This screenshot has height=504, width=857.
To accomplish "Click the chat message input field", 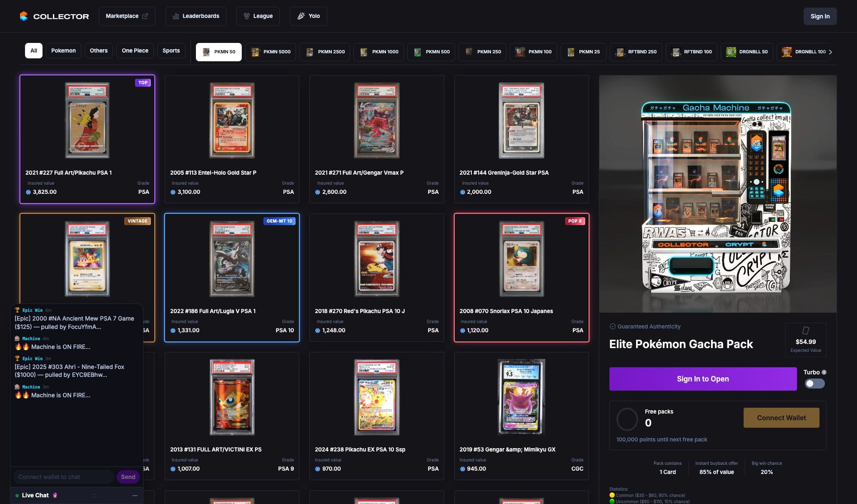I will pyautogui.click(x=64, y=477).
